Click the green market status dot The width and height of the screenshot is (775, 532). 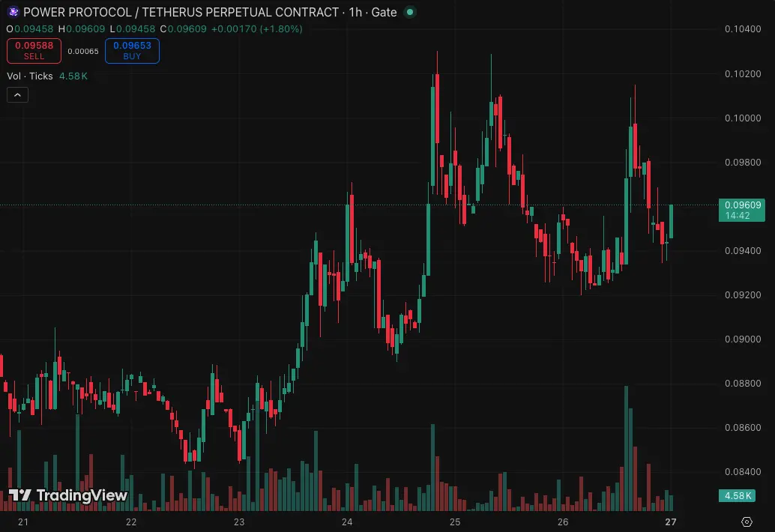pyautogui.click(x=410, y=12)
